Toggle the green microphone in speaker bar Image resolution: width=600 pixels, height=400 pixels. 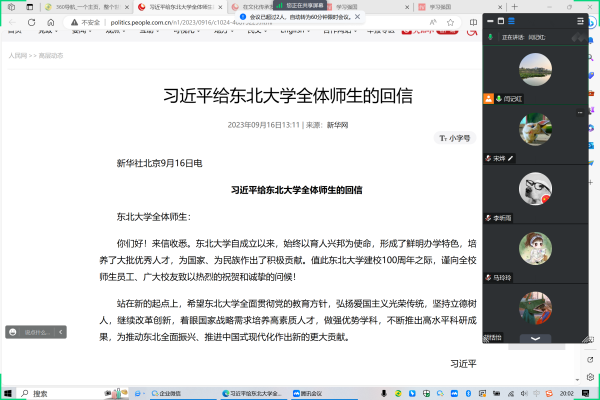pyautogui.click(x=490, y=37)
